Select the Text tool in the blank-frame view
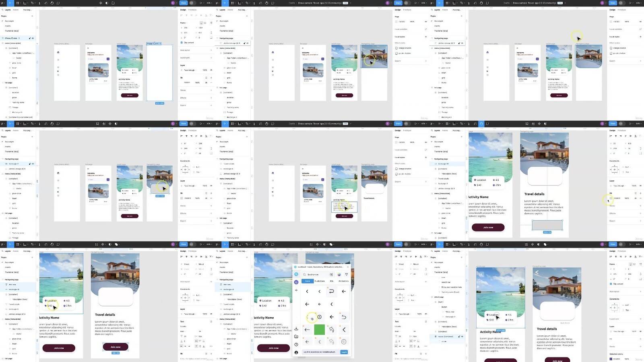The image size is (644, 362). [39, 3]
